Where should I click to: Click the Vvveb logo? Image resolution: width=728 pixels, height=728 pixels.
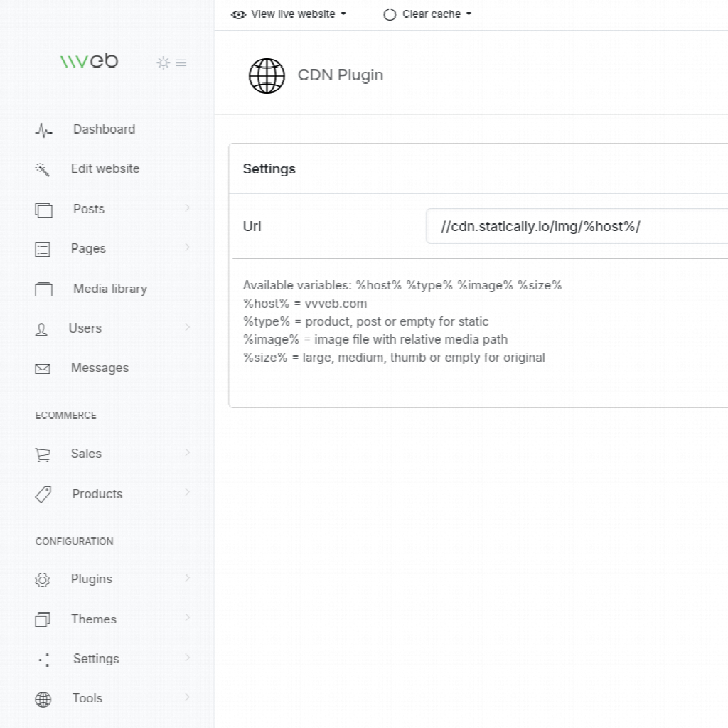tap(89, 62)
